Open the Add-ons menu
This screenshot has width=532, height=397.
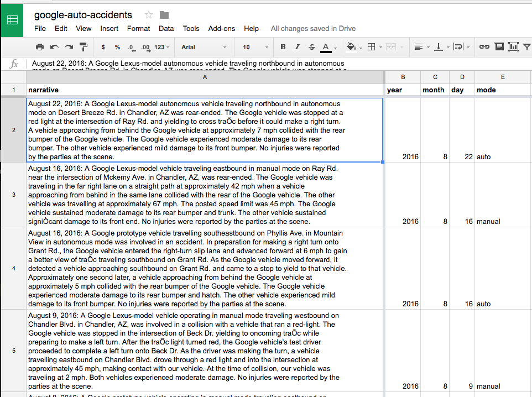[222, 29]
